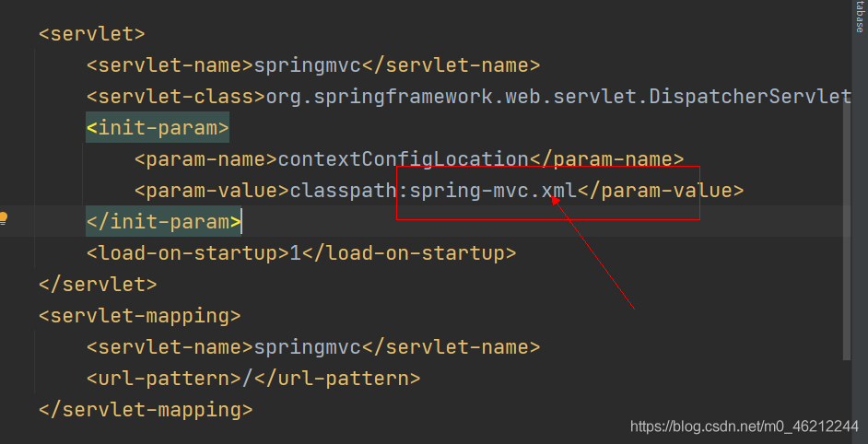The height and width of the screenshot is (444, 868).
Task: Click the blog.csdn.net watermark URL
Action: click(x=745, y=426)
